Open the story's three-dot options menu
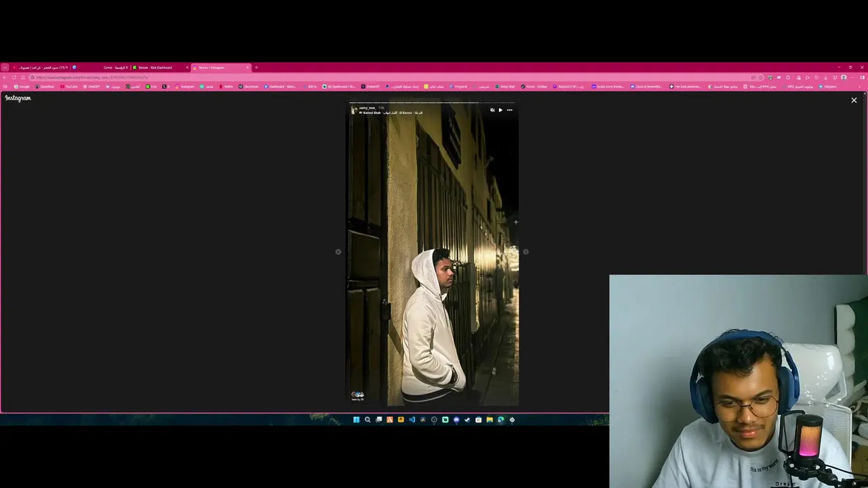 (509, 110)
